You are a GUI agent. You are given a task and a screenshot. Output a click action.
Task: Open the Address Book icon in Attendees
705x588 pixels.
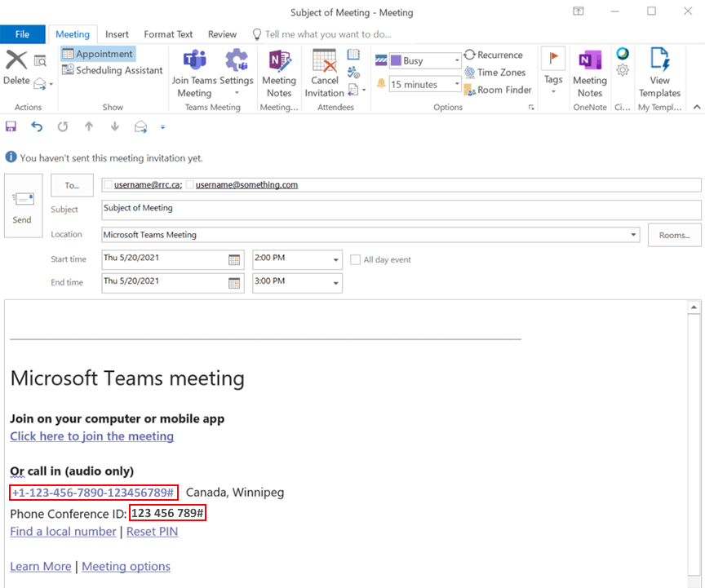coord(353,55)
